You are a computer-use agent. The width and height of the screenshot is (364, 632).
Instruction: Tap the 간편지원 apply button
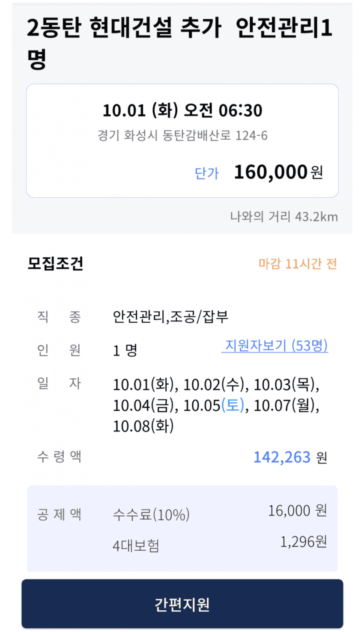182,604
